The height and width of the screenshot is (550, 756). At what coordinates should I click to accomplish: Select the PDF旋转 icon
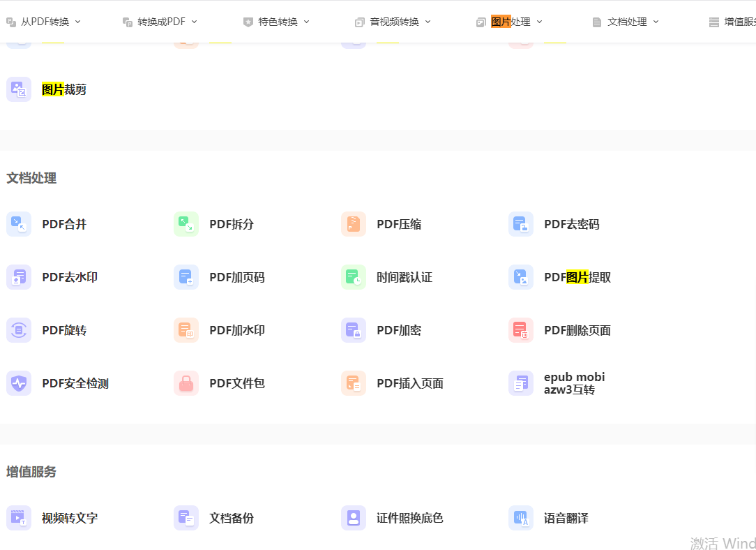(19, 330)
